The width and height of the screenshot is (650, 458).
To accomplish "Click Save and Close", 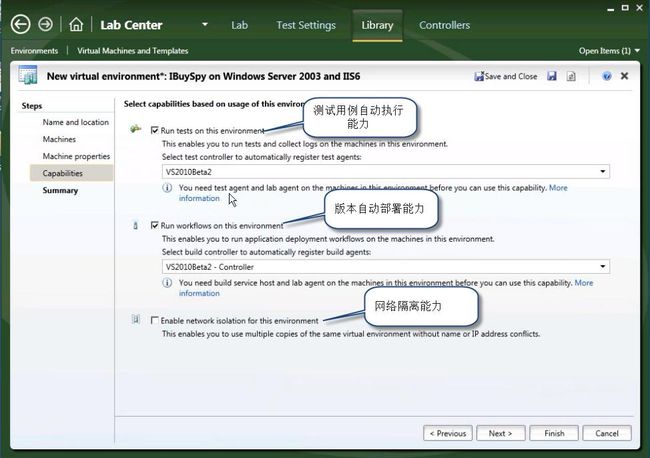I will coord(506,76).
